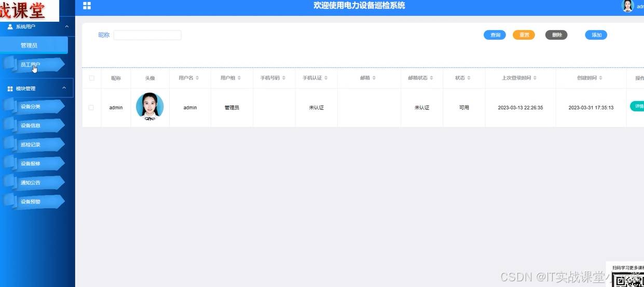Sort by 创建时间 column sort icon
The width and height of the screenshot is (644, 287).
[600, 78]
